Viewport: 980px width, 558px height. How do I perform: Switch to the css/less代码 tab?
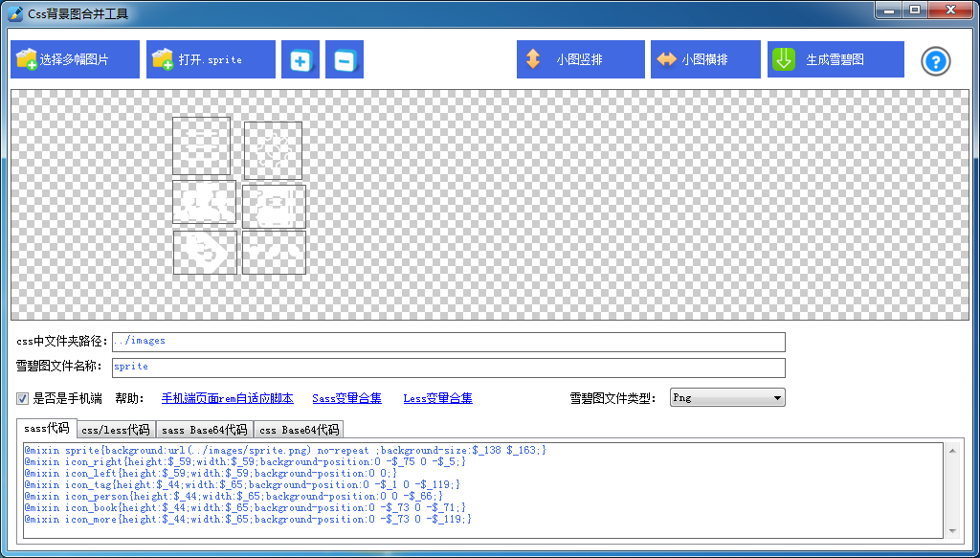115,430
